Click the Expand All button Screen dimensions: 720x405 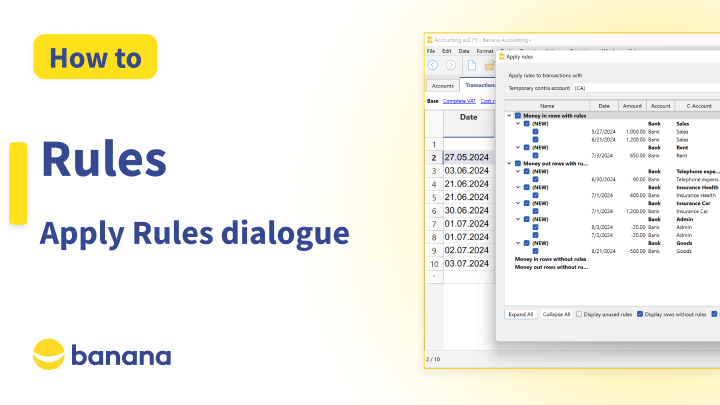click(521, 315)
